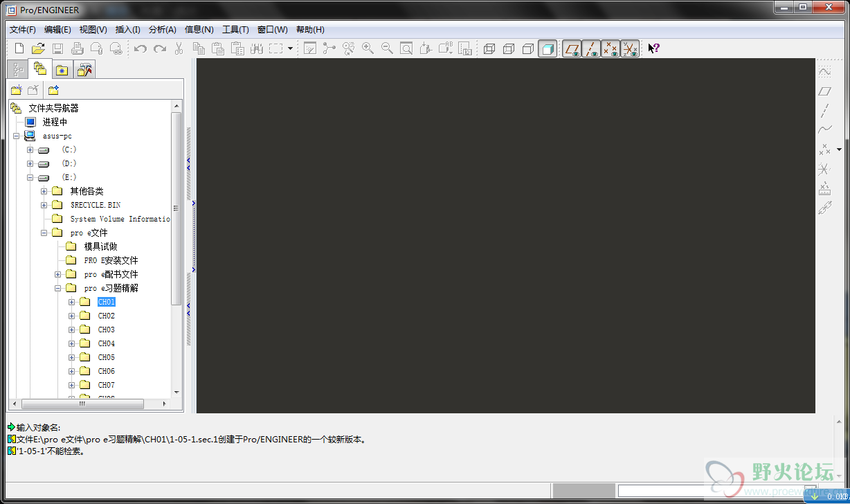Open the 编辑(E) menu
This screenshot has height=504, width=850.
tap(57, 30)
